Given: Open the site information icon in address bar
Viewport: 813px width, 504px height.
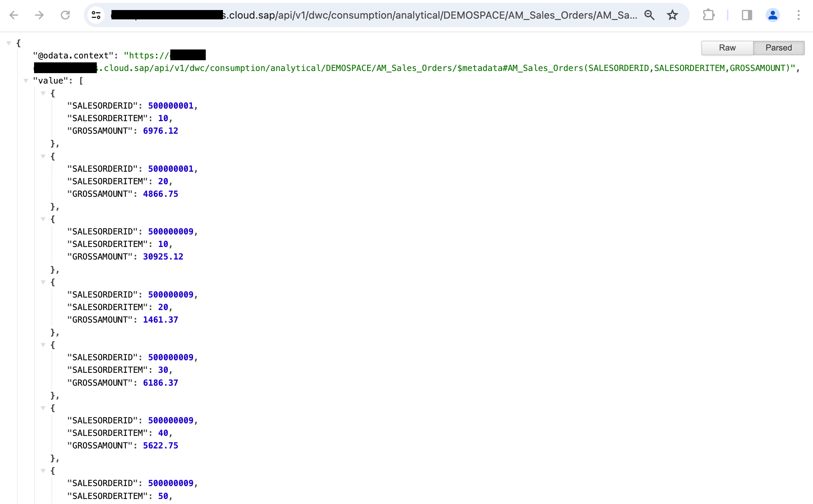Looking at the screenshot, I should 96,15.
